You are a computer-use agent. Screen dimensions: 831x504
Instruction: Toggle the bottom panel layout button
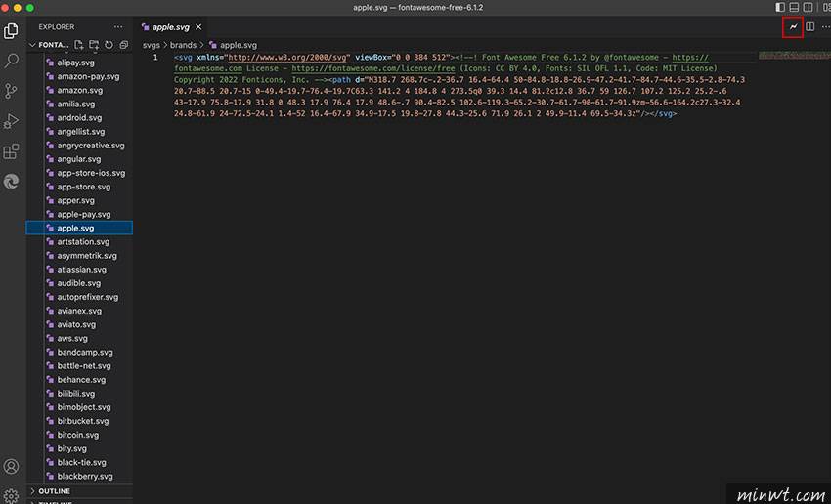click(x=793, y=8)
